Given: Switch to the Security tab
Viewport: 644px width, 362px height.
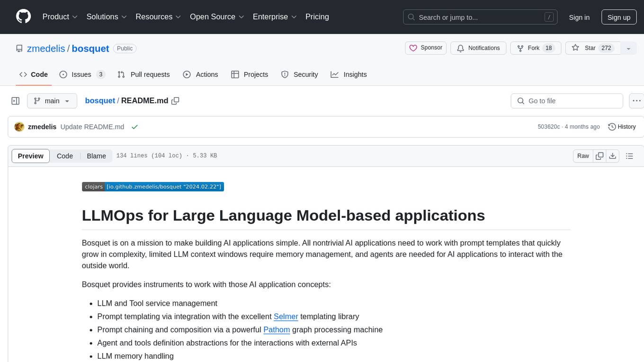Looking at the screenshot, I should 299,74.
